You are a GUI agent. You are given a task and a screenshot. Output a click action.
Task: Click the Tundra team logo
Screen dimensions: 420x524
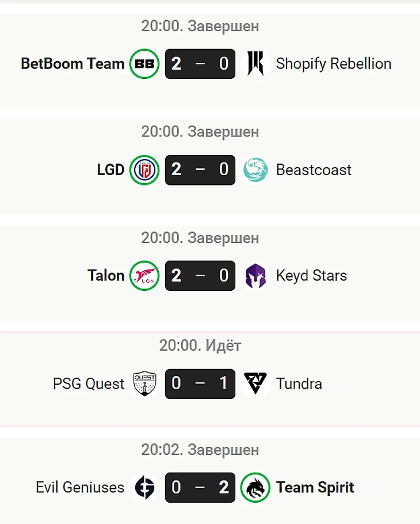point(255,383)
